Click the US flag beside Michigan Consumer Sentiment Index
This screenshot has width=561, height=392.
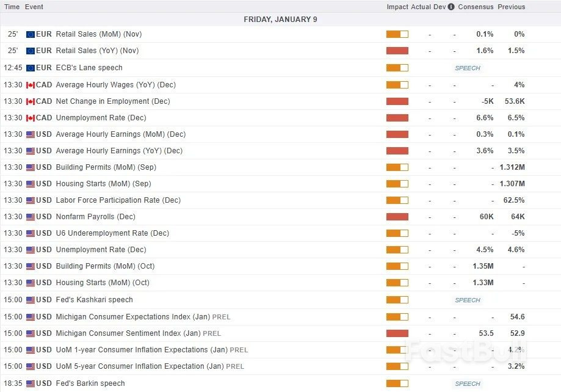click(30, 333)
